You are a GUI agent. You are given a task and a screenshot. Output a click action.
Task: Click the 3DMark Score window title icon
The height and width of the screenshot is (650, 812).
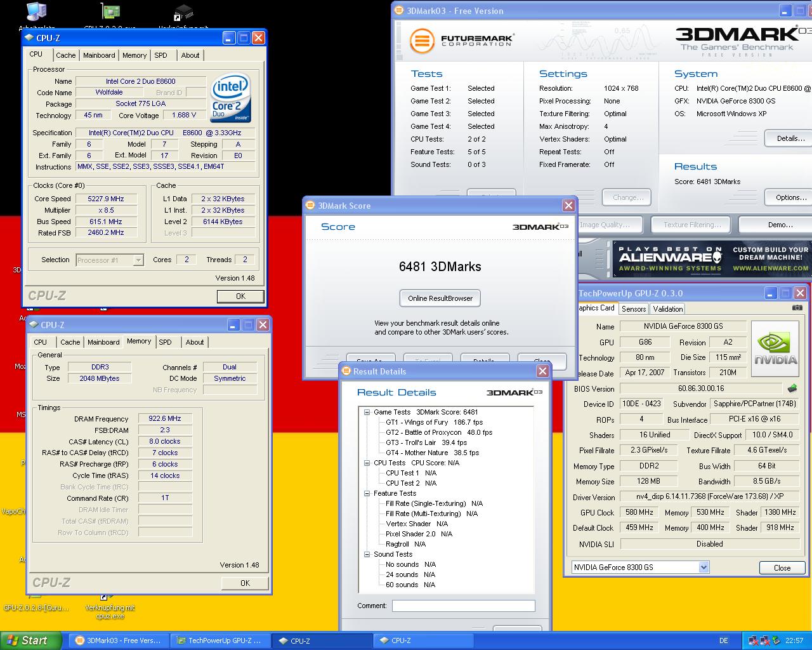(310, 206)
